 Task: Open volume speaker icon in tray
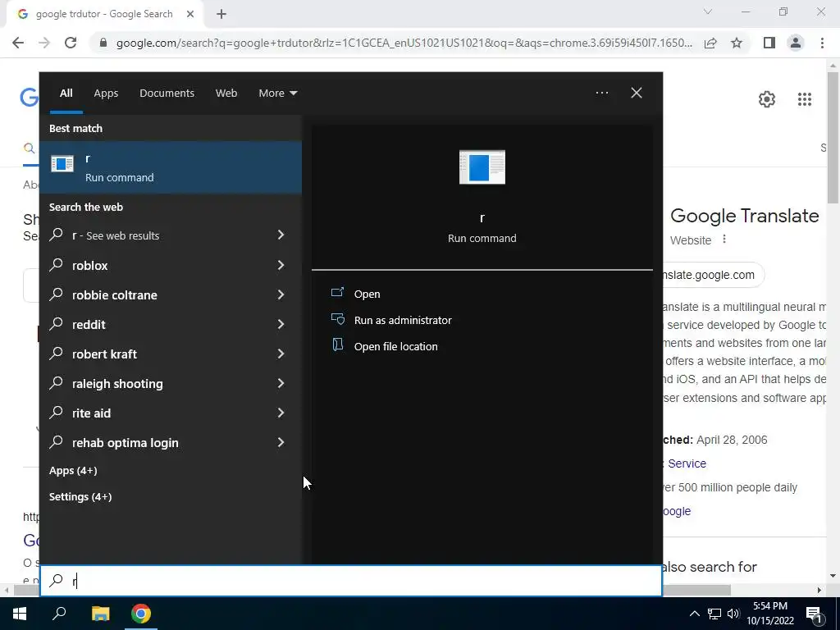[733, 614]
